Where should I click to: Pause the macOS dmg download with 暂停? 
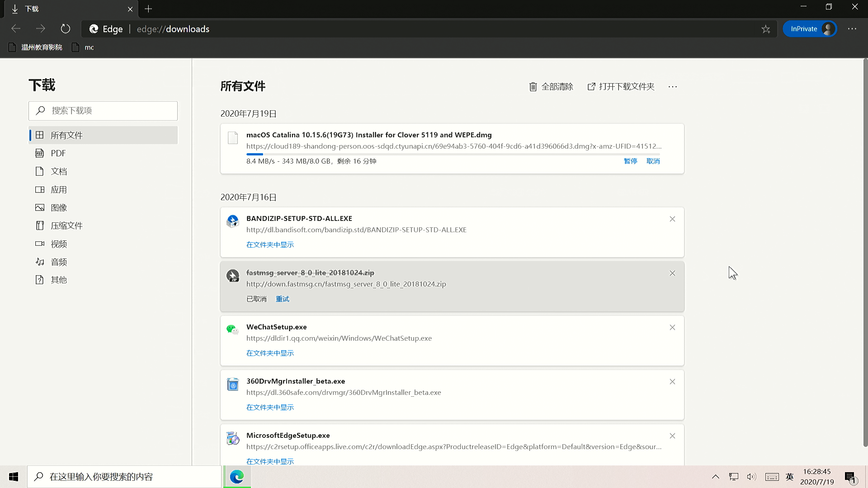point(630,161)
